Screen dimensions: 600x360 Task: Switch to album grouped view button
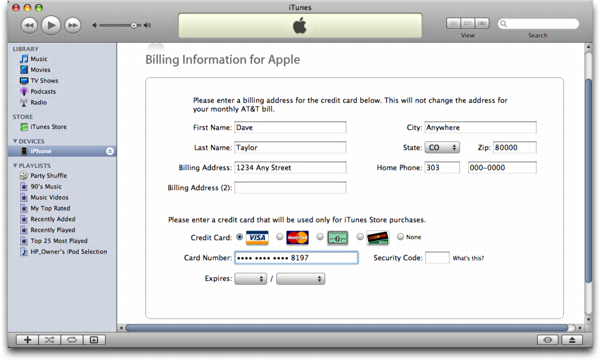[468, 24]
